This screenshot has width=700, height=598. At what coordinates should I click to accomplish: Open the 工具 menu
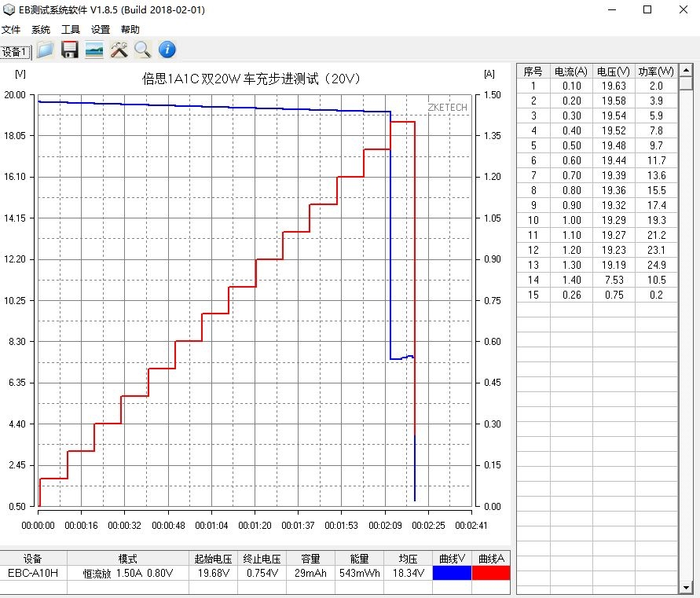coord(71,29)
